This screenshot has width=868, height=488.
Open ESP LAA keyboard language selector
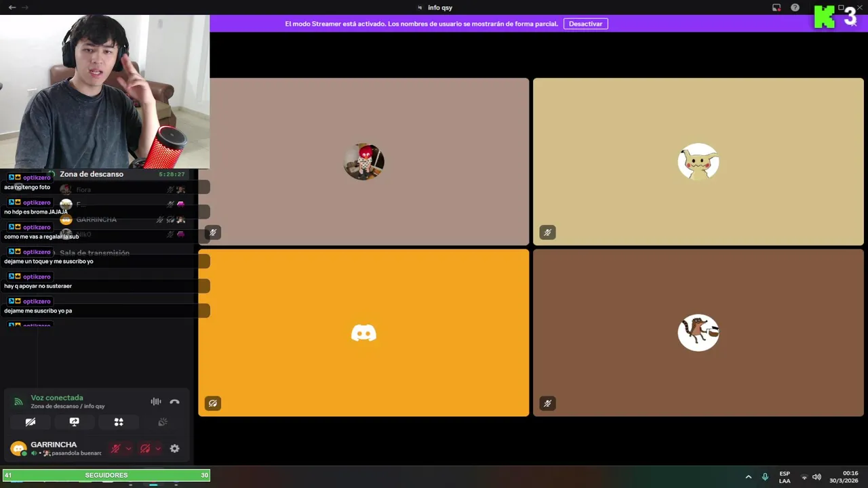click(785, 477)
